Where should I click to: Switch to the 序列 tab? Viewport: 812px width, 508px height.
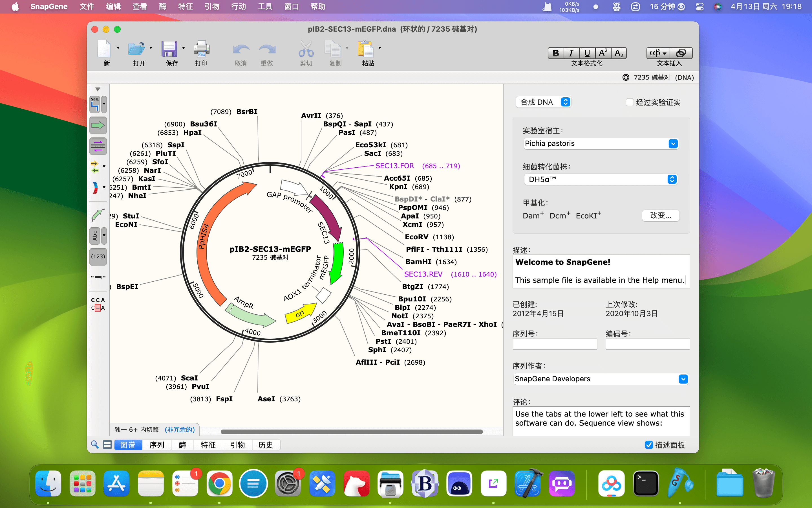(157, 445)
